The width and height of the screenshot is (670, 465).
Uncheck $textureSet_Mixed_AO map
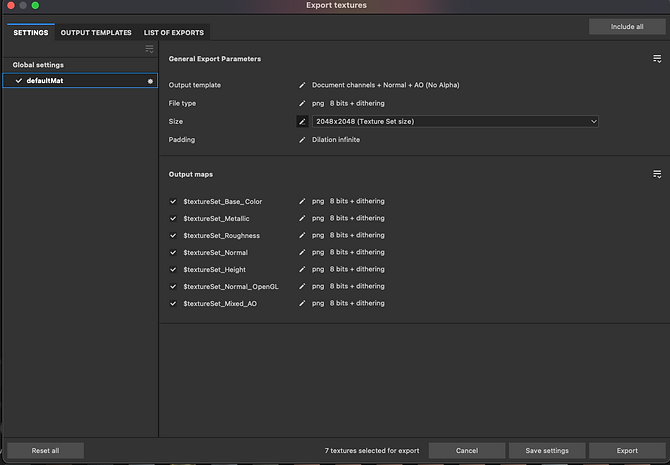coord(173,304)
